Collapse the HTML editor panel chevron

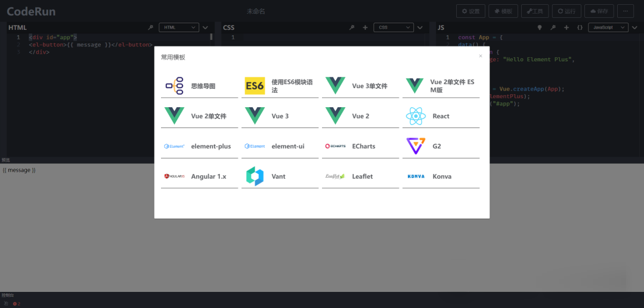[x=205, y=27]
